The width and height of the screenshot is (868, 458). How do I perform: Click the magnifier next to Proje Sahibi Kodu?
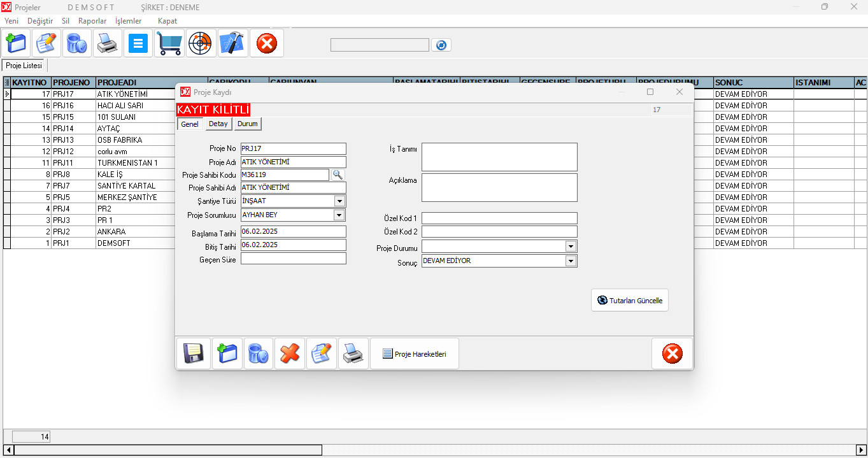(x=338, y=175)
